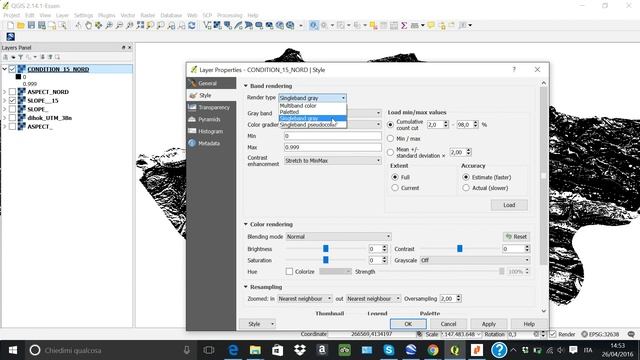
Task: Select Mean +/- standard deviation radio
Action: [x=390, y=152]
